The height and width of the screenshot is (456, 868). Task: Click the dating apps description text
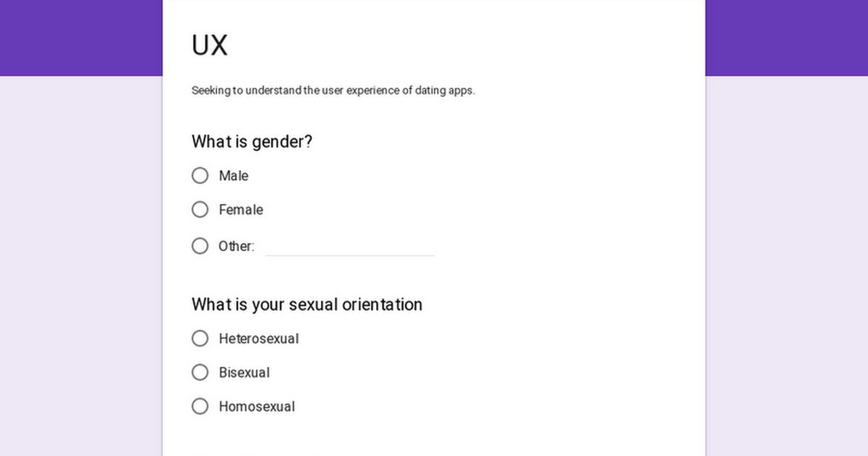click(333, 90)
